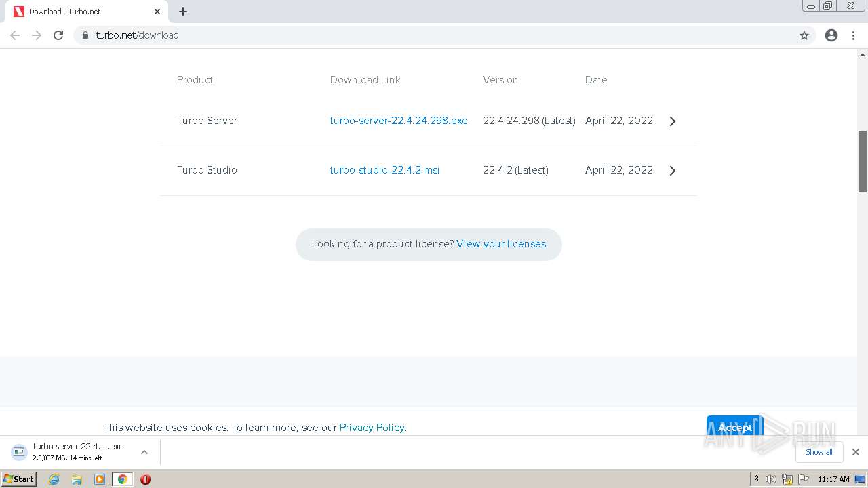This screenshot has width=868, height=488.
Task: Select the Download - Turbo.net tab
Action: click(x=87, y=12)
